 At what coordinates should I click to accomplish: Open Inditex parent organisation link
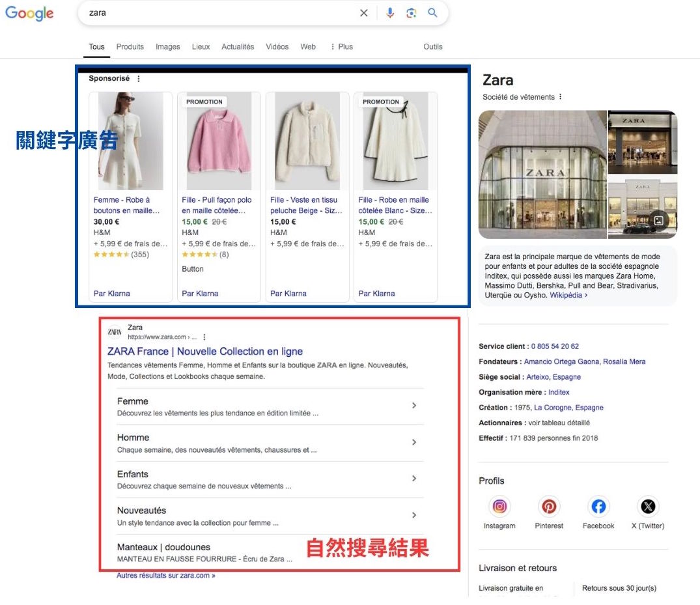point(559,392)
